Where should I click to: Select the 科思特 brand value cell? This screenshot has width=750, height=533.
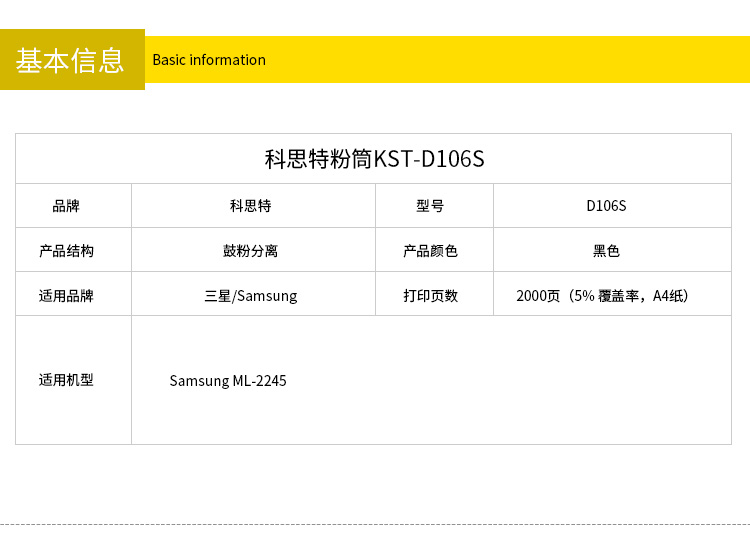251,206
